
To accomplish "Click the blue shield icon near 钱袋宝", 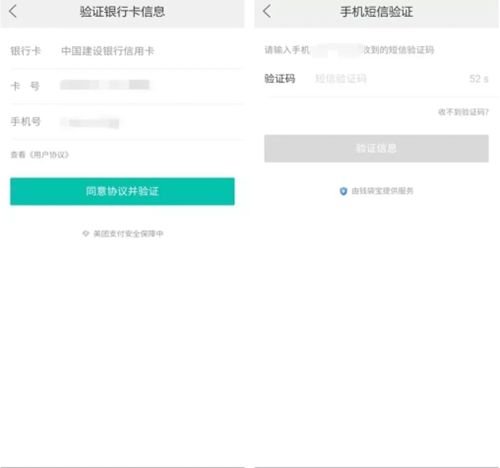I will 343,191.
